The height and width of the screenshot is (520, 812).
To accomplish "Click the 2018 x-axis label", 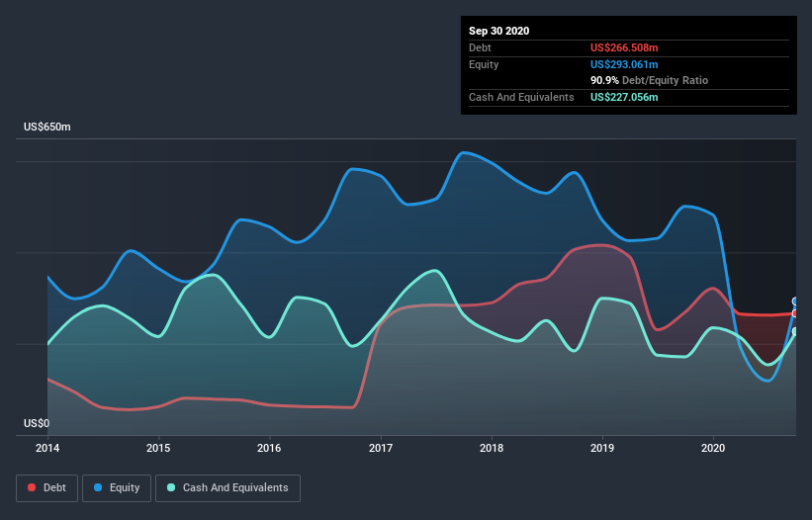I will pyautogui.click(x=492, y=448).
